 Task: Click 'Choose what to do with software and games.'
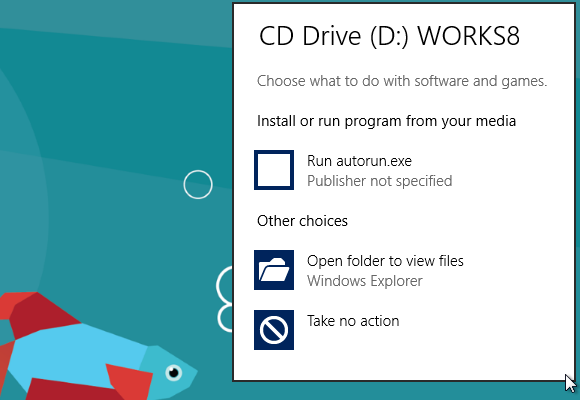point(402,81)
